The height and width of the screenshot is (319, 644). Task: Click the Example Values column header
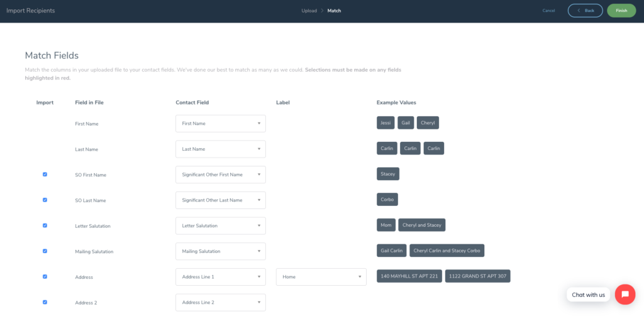396,102
